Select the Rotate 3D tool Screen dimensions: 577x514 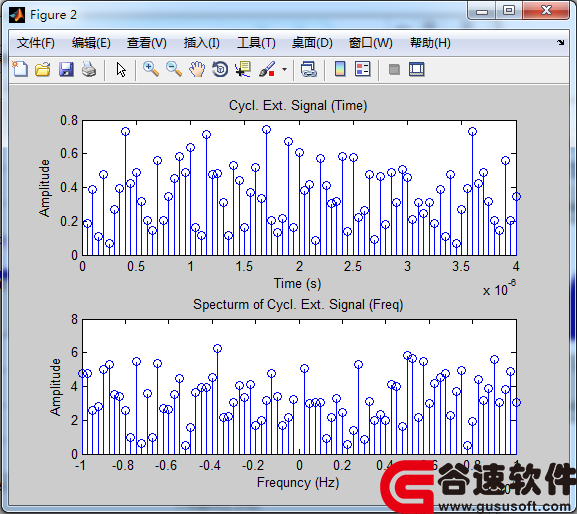(220, 69)
